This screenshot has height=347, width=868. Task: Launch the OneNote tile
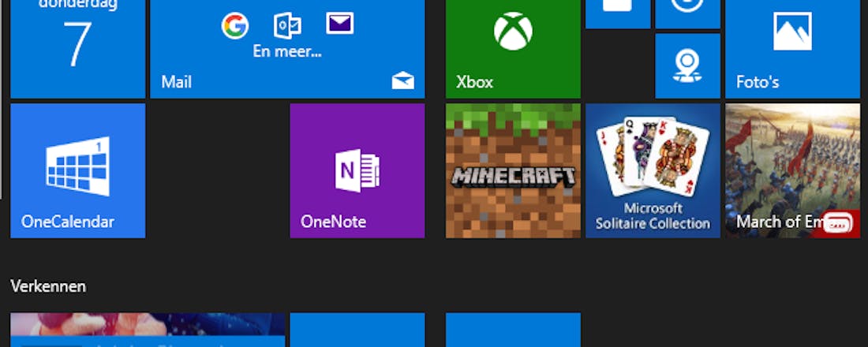[x=357, y=170]
